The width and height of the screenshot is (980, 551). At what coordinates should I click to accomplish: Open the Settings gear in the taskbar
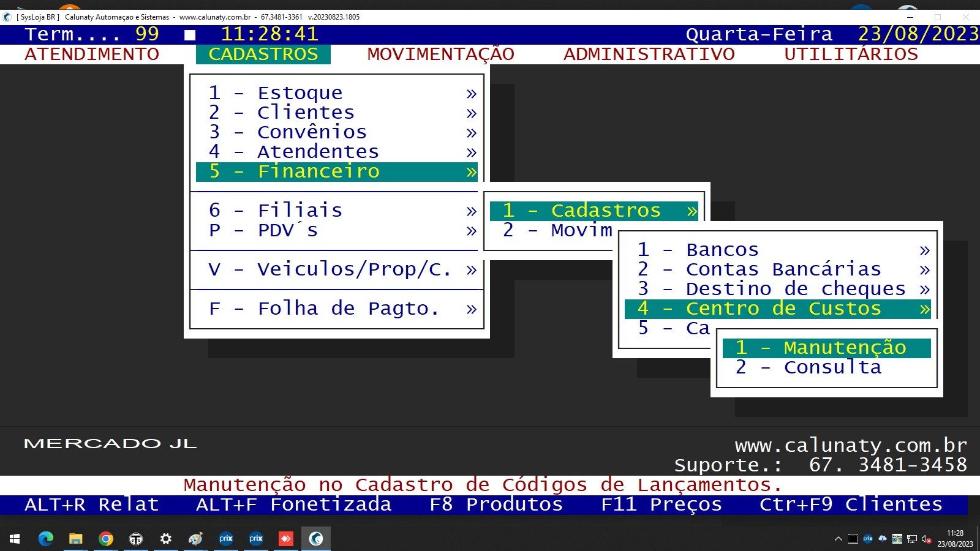tap(166, 539)
